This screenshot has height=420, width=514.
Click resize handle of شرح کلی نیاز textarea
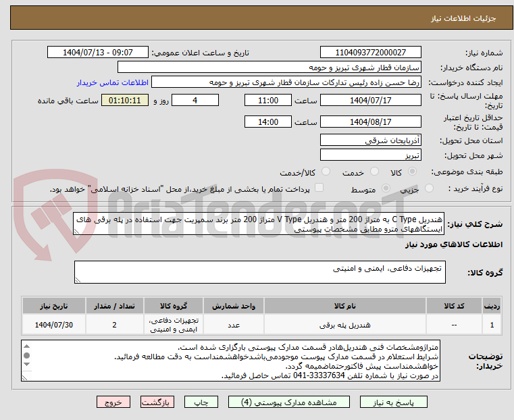[x=76, y=232]
